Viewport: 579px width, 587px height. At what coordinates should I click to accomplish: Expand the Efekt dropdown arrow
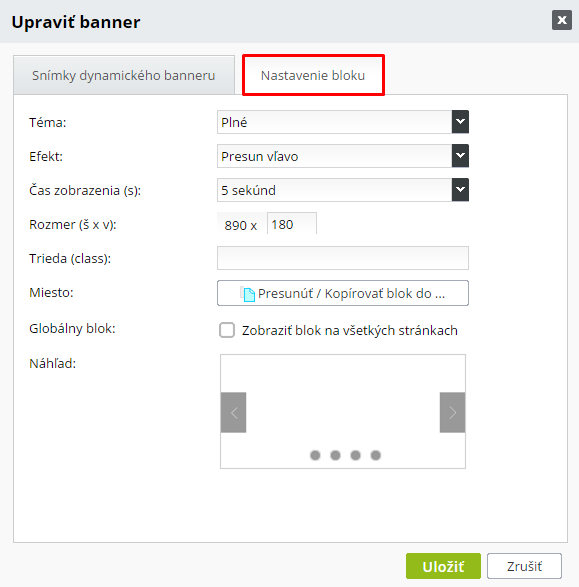[460, 156]
